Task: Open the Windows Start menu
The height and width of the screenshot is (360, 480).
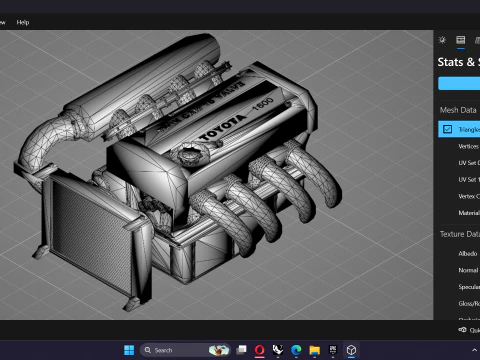Action: (x=129, y=350)
